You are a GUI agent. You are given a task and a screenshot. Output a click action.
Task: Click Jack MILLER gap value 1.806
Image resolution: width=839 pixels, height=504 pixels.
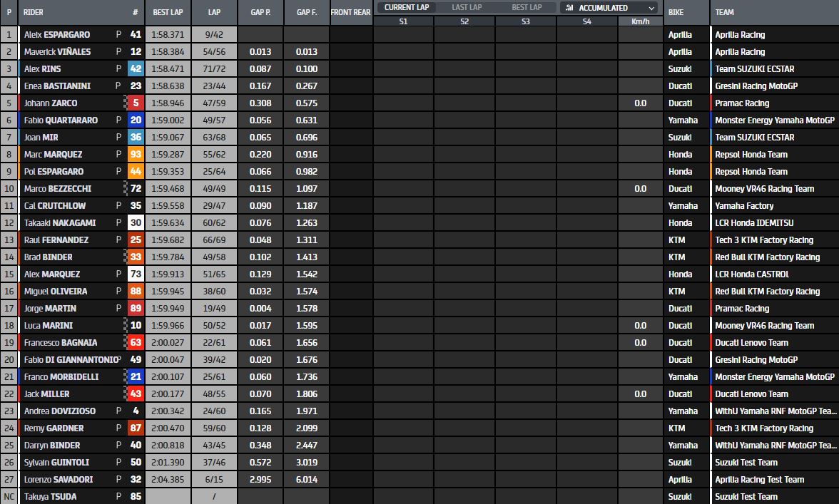(307, 394)
